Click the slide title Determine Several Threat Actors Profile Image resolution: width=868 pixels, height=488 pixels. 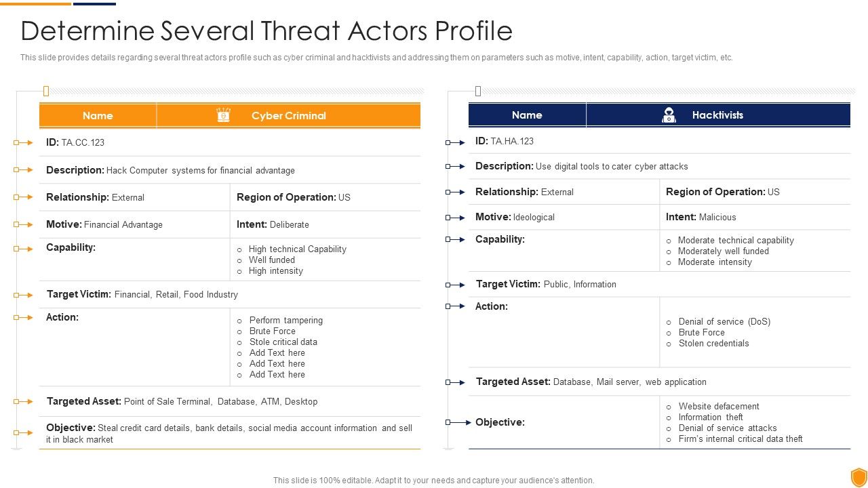click(x=267, y=31)
